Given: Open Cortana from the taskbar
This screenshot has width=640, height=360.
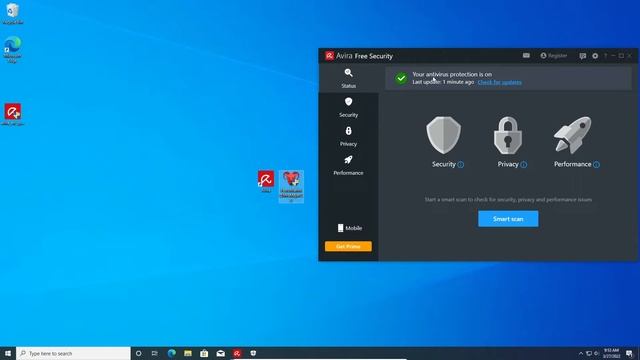Looking at the screenshot, I should tap(138, 353).
